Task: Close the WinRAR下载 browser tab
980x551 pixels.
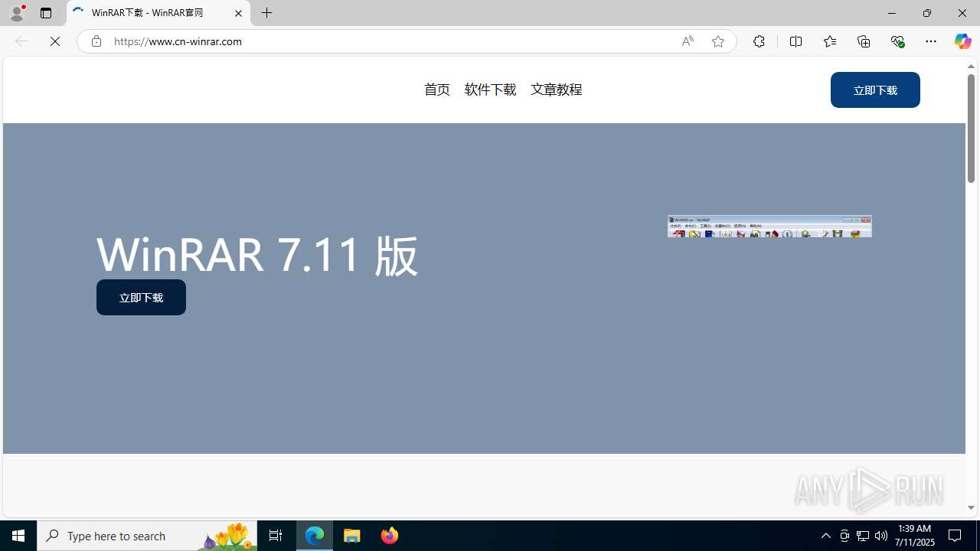Action: (238, 13)
